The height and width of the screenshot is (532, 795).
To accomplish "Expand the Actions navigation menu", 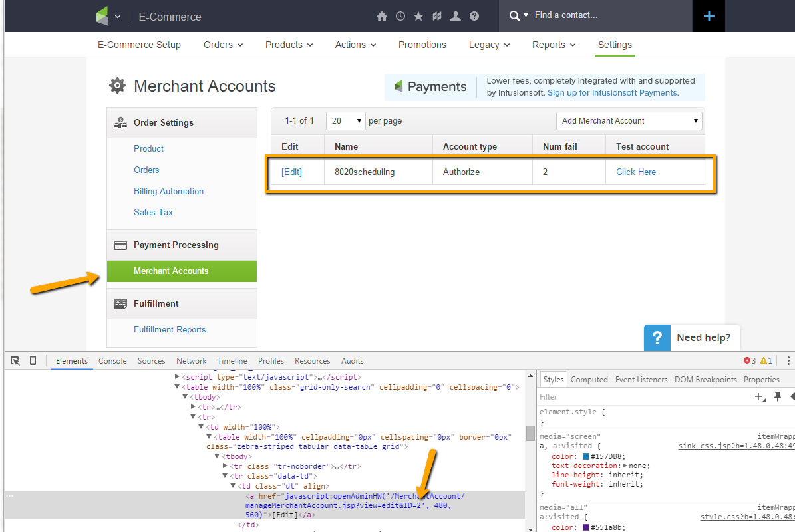I will [355, 45].
